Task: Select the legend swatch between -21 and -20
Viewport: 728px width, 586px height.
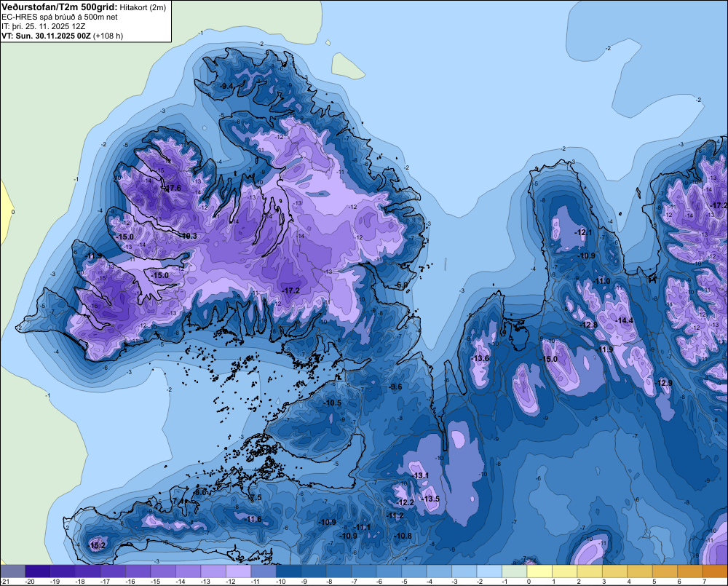Action: (12, 571)
